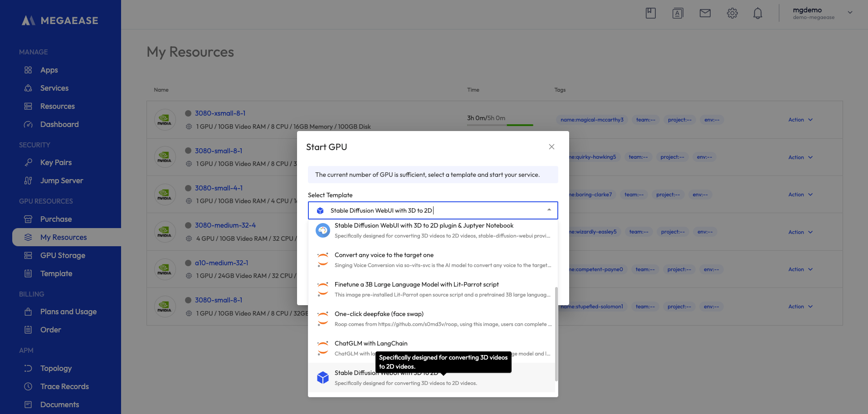Open Action dropdown for a10-medium-32-1 row
This screenshot has width=868, height=414.
click(800, 269)
